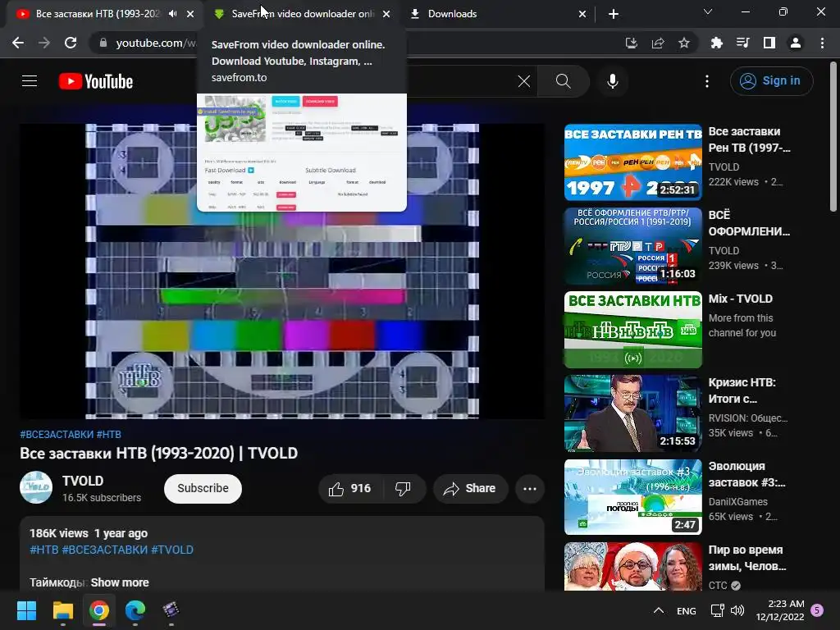Open the YouTube hamburger guide menu
Viewport: 840px width, 630px height.
[x=30, y=81]
